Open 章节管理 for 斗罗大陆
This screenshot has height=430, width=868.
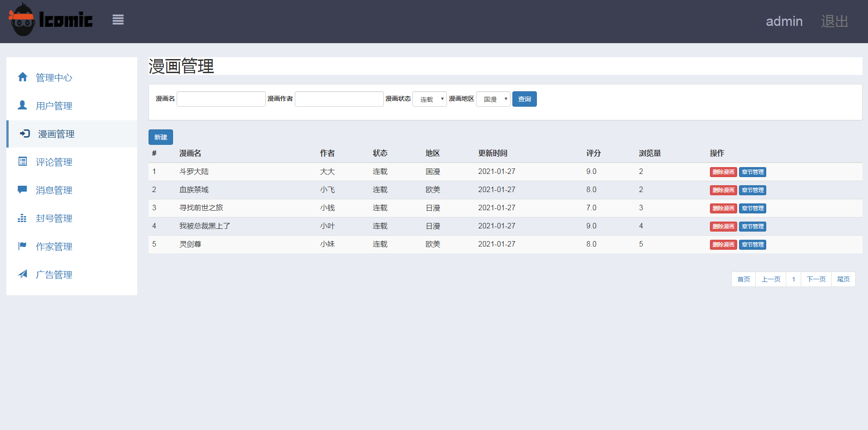[x=753, y=172]
